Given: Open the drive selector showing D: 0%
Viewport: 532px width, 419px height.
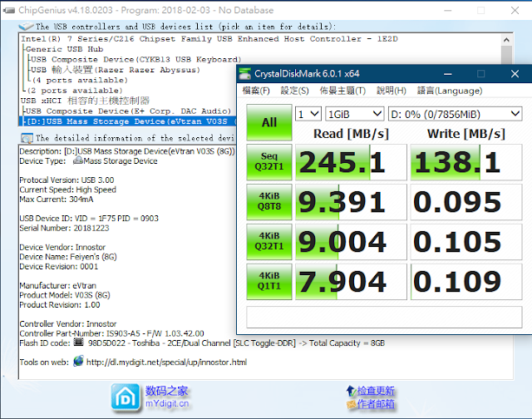Looking at the screenshot, I should pos(455,114).
